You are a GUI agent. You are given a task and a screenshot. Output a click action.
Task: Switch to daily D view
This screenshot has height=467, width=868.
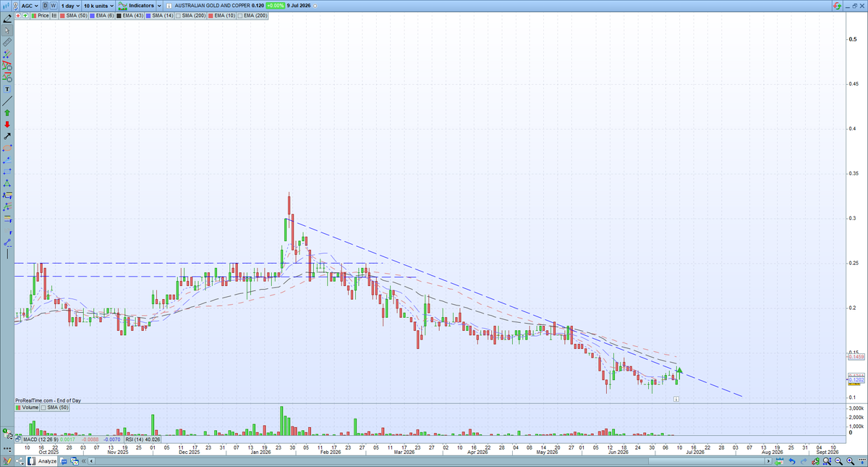tap(46, 5)
